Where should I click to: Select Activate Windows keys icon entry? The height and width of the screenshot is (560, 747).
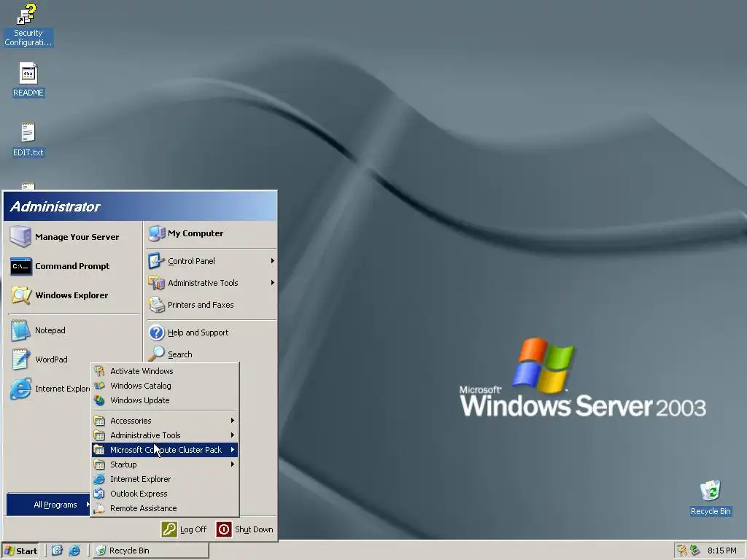point(165,371)
